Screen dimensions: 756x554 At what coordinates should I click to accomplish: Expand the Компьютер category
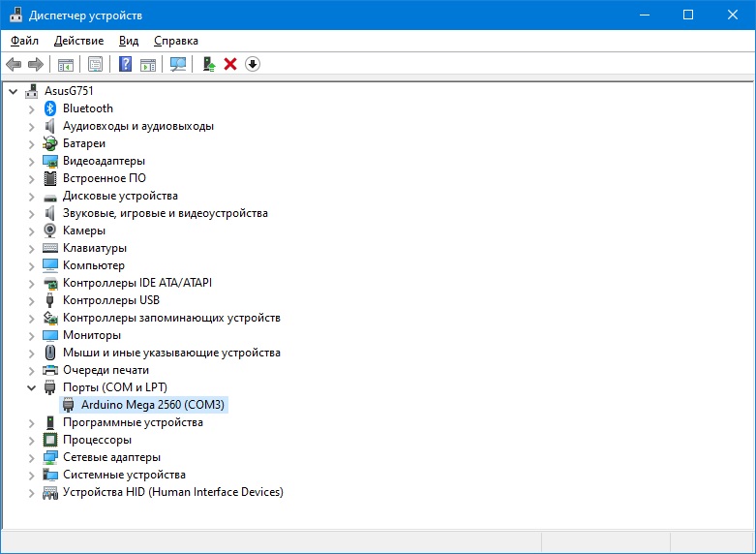coord(31,266)
